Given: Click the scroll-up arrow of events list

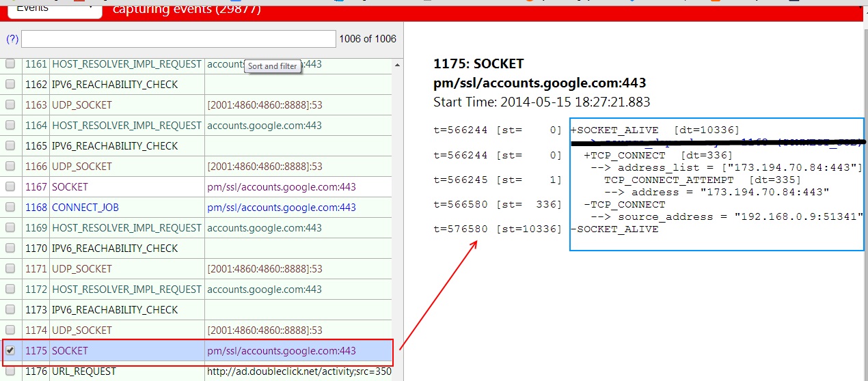Looking at the screenshot, I should point(397,65).
